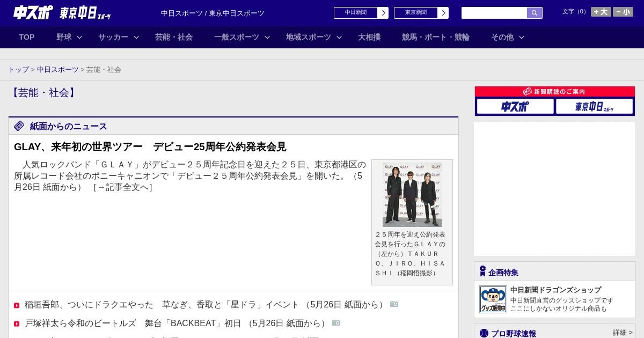
Task: Open the 一般スポーツ menu
Action: click(x=237, y=37)
